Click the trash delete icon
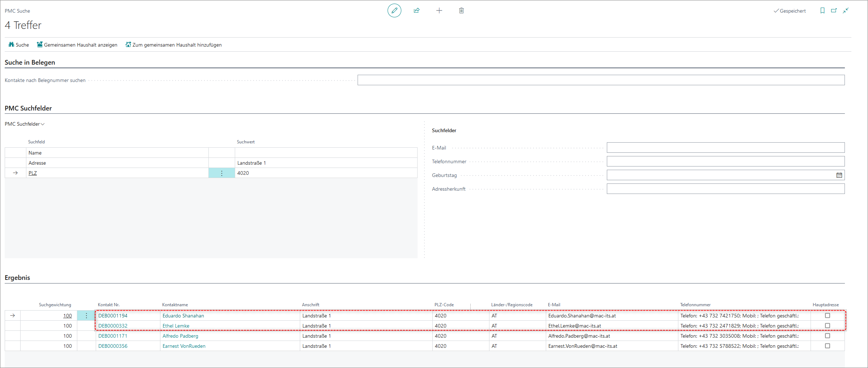This screenshot has width=868, height=368. (461, 10)
